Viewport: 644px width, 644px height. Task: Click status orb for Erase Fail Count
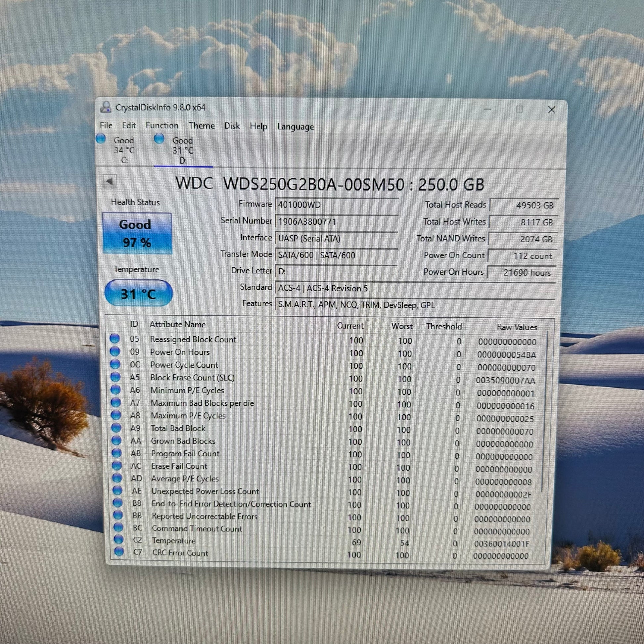point(117,465)
